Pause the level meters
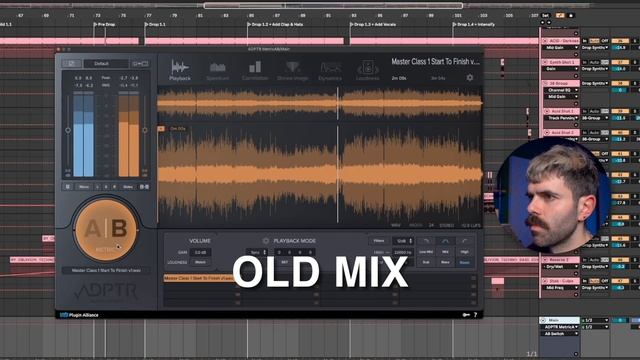The width and height of the screenshot is (640, 360). [x=68, y=187]
